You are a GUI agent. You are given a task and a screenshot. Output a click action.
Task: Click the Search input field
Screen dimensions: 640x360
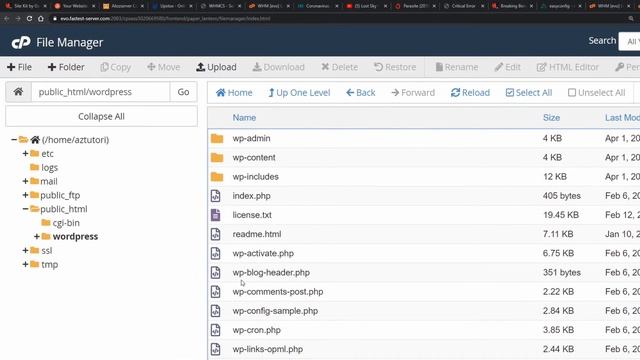pyautogui.click(x=629, y=41)
